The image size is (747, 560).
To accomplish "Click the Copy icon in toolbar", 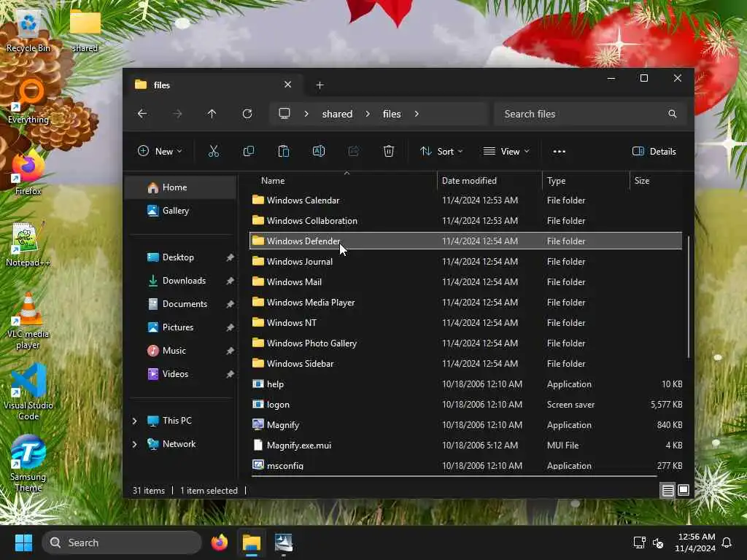I will coord(249,152).
